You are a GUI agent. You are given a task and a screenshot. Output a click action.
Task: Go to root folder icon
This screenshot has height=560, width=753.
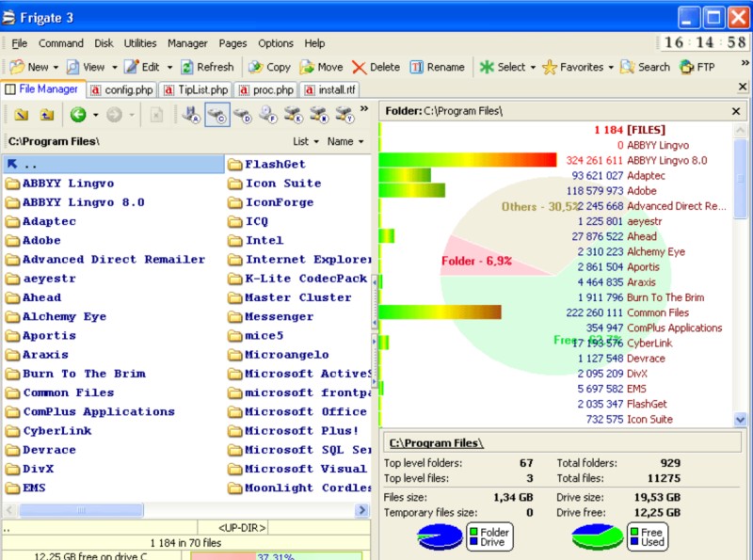click(x=21, y=115)
